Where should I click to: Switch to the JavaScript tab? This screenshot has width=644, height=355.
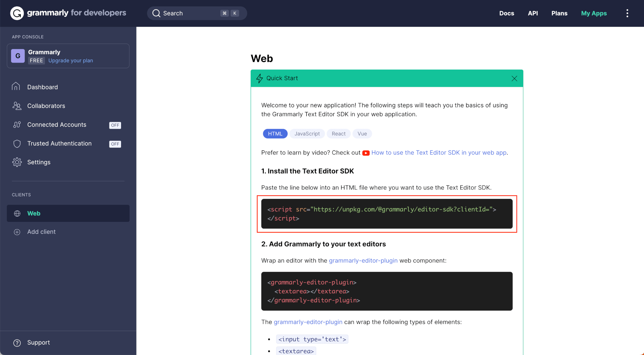point(307,134)
